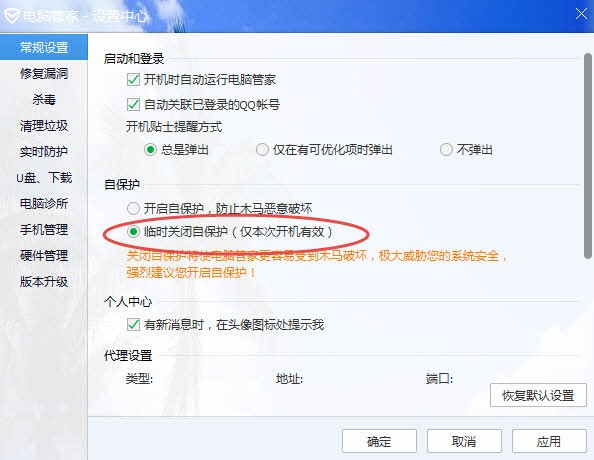
Task: Select the 清理垃圾 sidebar item
Action: coord(44,125)
